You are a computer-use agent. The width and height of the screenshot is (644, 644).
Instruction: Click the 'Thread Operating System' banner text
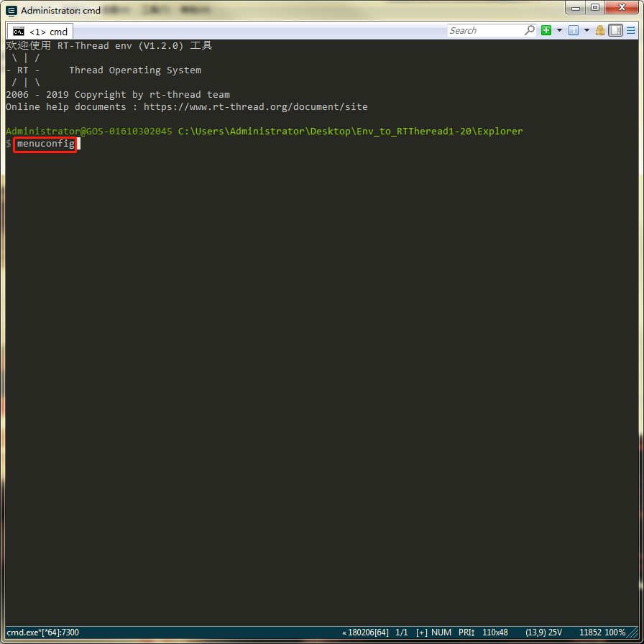(135, 70)
